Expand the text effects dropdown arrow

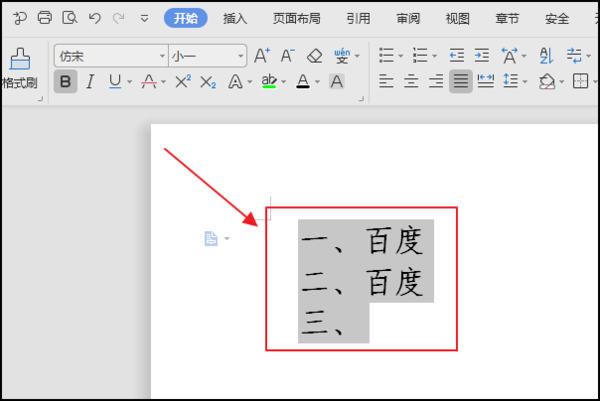click(x=249, y=82)
